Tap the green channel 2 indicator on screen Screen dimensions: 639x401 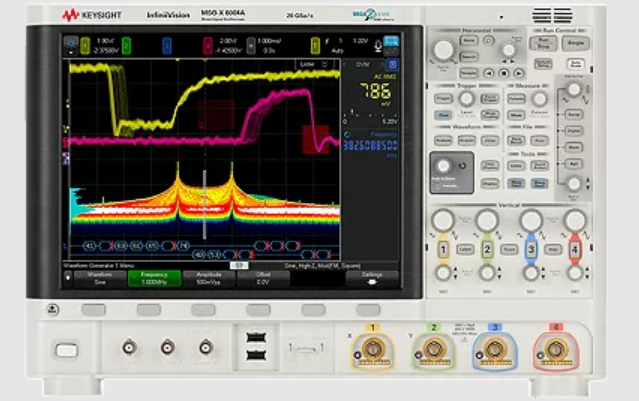click(x=126, y=46)
